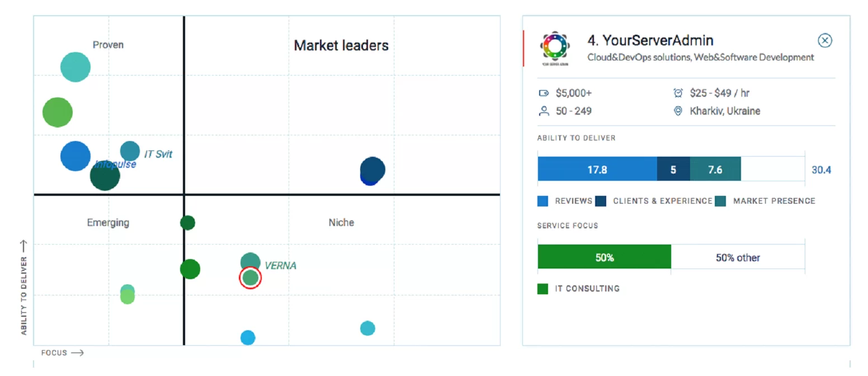Close the YourServerAdmin details panel

coord(825,40)
